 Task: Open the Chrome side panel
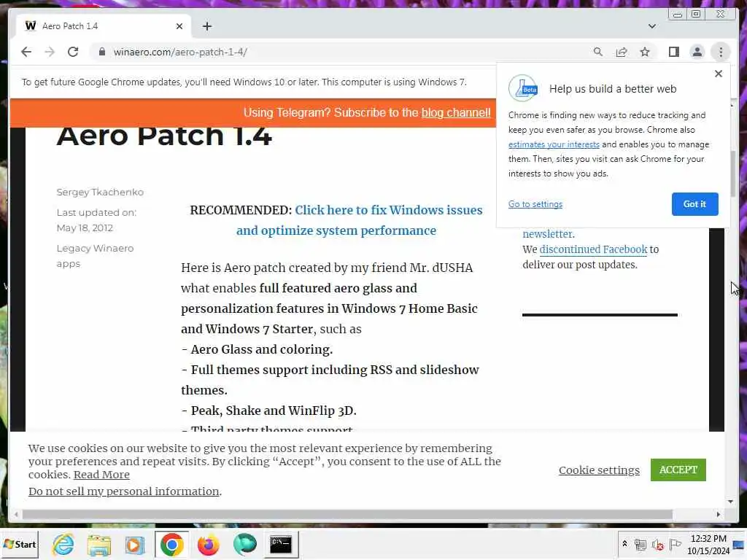tap(673, 52)
